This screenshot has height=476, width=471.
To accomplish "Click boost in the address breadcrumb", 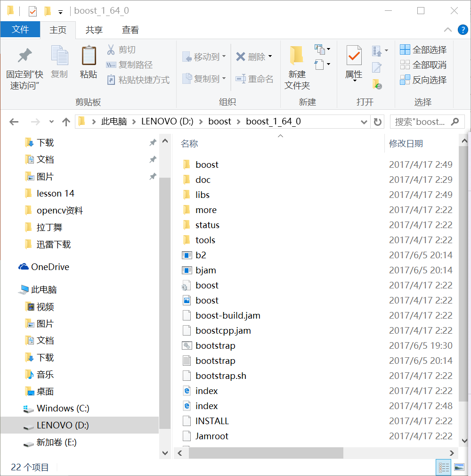I will click(219, 122).
